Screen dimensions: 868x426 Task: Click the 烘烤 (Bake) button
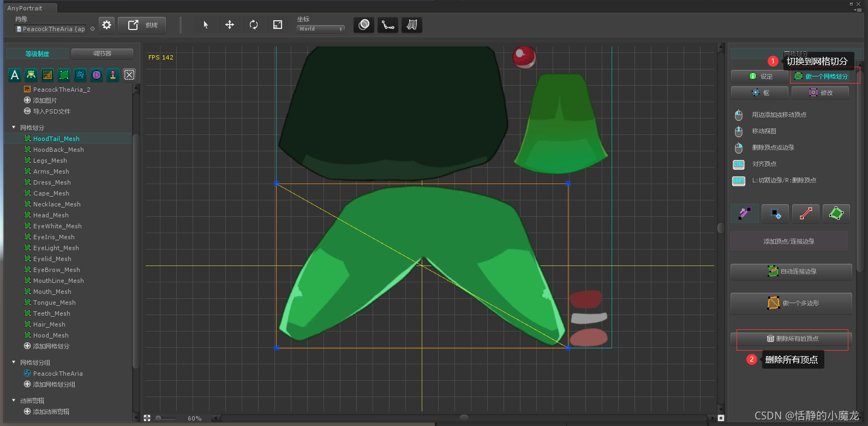coord(142,25)
